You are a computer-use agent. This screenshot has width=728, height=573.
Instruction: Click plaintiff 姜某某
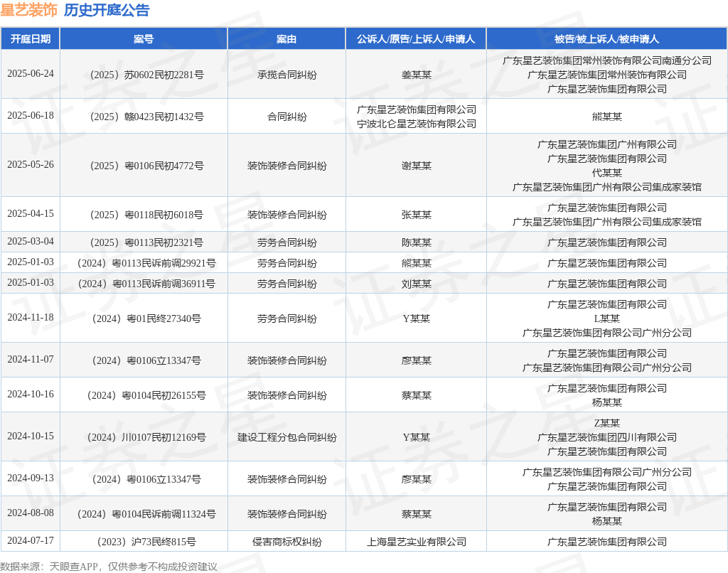pyautogui.click(x=416, y=75)
